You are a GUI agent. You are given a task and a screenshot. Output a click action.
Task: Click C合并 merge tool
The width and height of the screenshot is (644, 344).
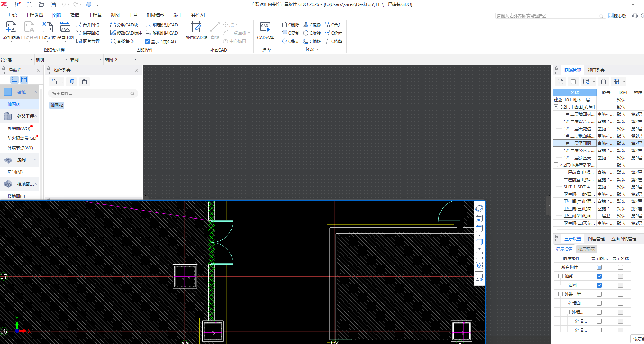point(334,25)
